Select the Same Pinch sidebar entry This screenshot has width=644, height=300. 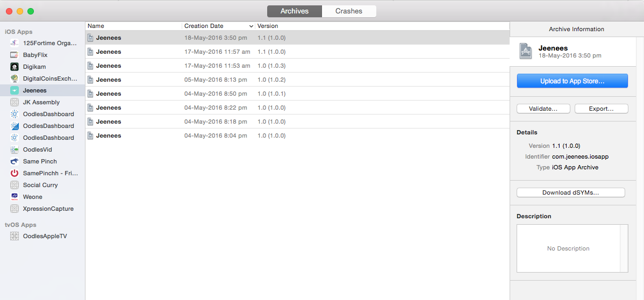tap(42, 161)
